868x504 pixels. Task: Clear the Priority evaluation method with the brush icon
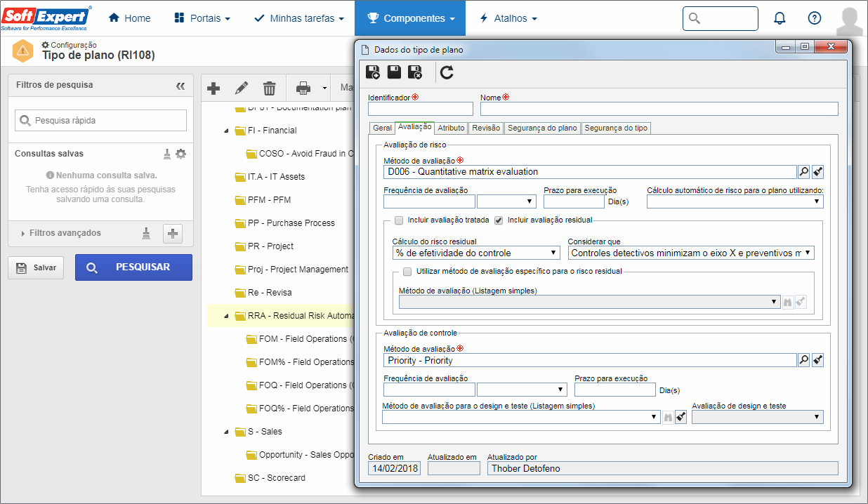(x=817, y=360)
